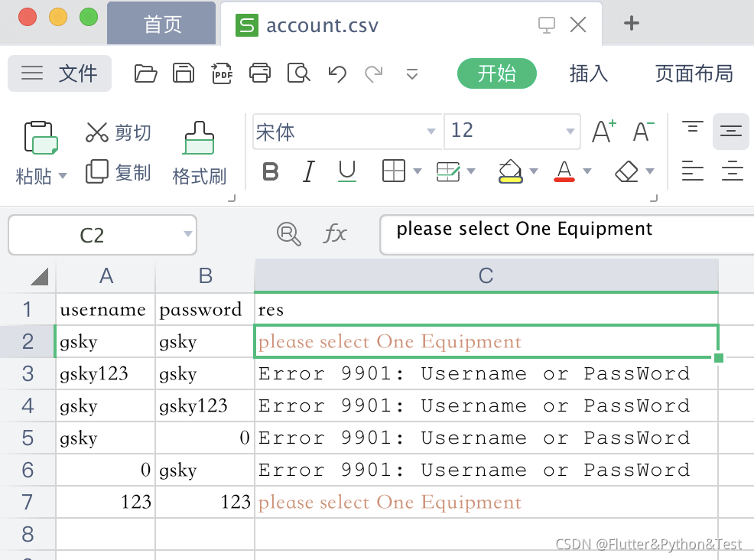Cut the selection with 剪切
The image size is (754, 560).
[119, 132]
